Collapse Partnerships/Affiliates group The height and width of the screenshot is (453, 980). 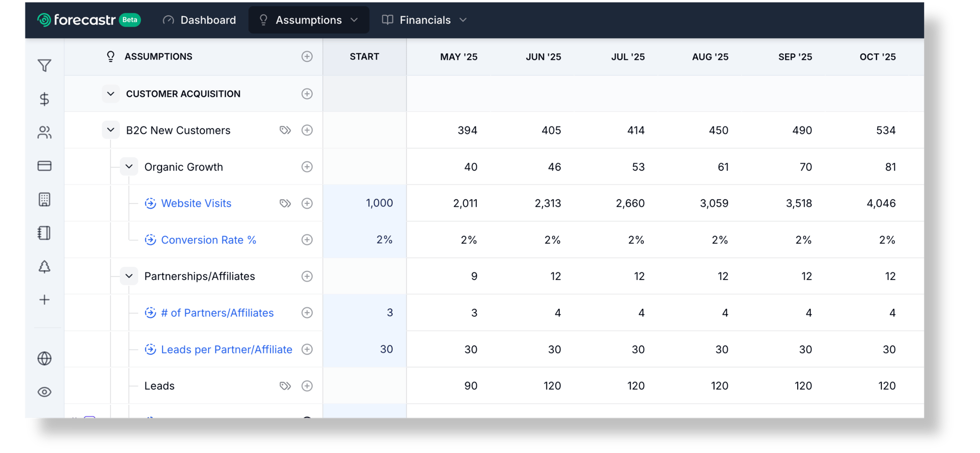(x=129, y=276)
